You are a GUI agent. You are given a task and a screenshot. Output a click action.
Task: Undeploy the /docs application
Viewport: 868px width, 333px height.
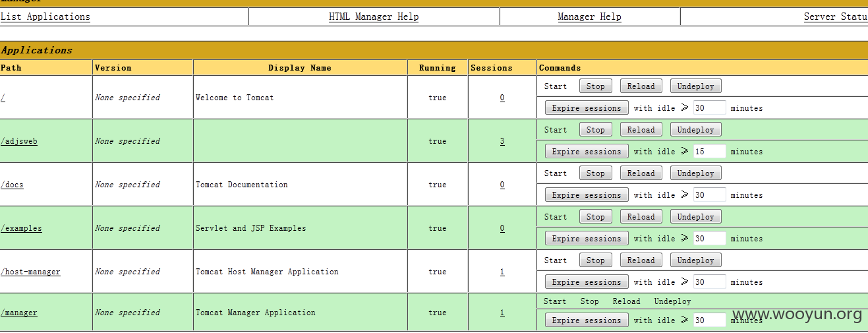(x=695, y=173)
